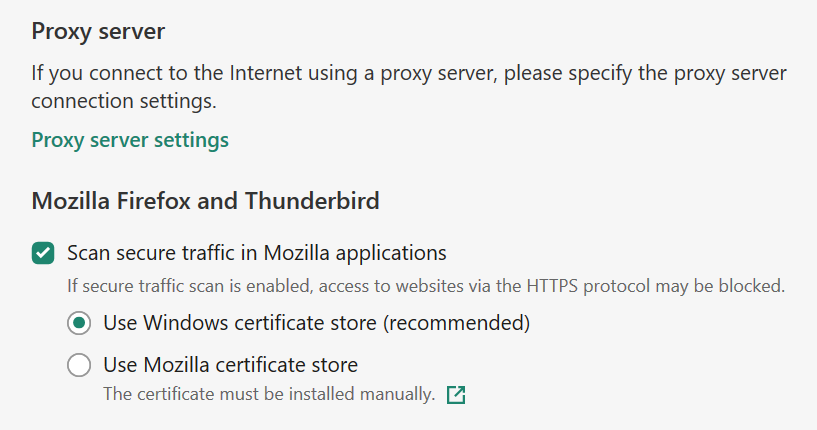The height and width of the screenshot is (430, 817).
Task: Click the word '(recommended)' in the radio label
Action: [463, 324]
